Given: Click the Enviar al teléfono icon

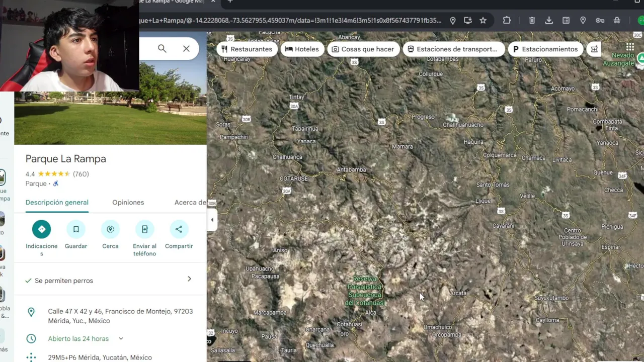Looking at the screenshot, I should 144,229.
